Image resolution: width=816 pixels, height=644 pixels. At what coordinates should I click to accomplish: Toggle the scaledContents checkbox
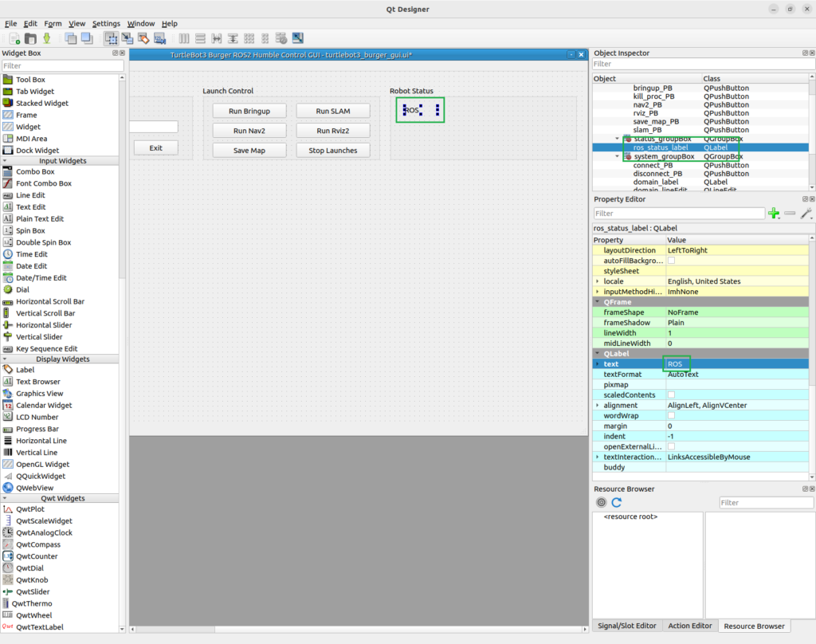(671, 395)
